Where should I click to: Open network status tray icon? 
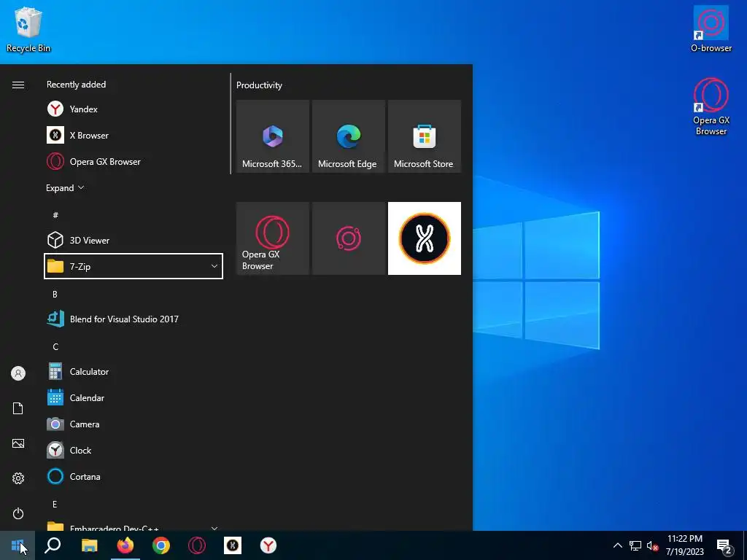(x=635, y=545)
